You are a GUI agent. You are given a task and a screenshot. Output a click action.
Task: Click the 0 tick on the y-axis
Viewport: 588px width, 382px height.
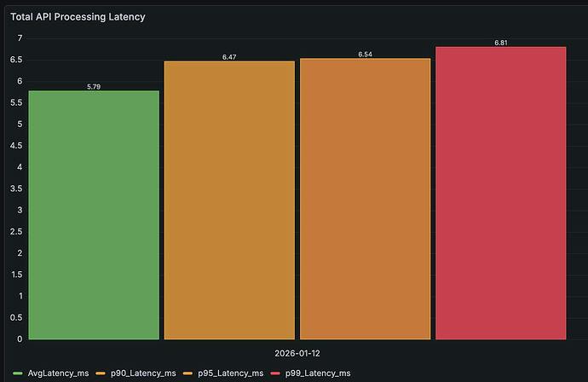20,339
